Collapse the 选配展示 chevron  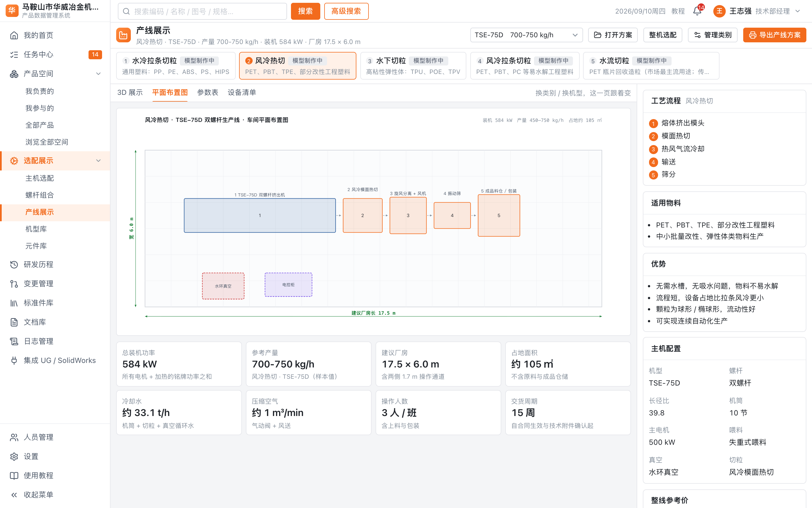98,161
